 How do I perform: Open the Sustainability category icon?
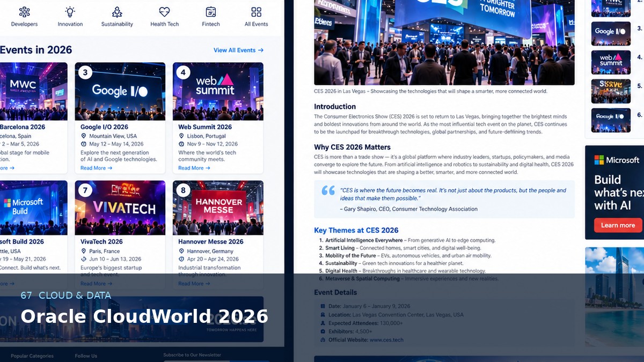[x=117, y=12]
